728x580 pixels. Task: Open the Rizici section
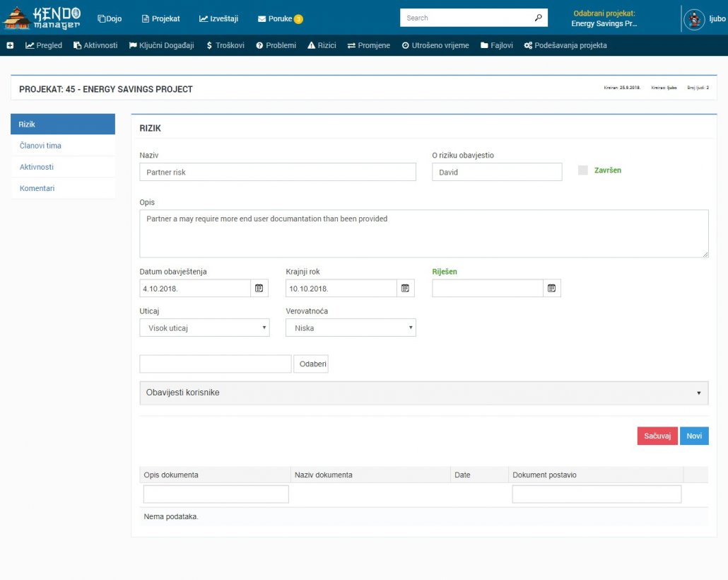coord(322,45)
